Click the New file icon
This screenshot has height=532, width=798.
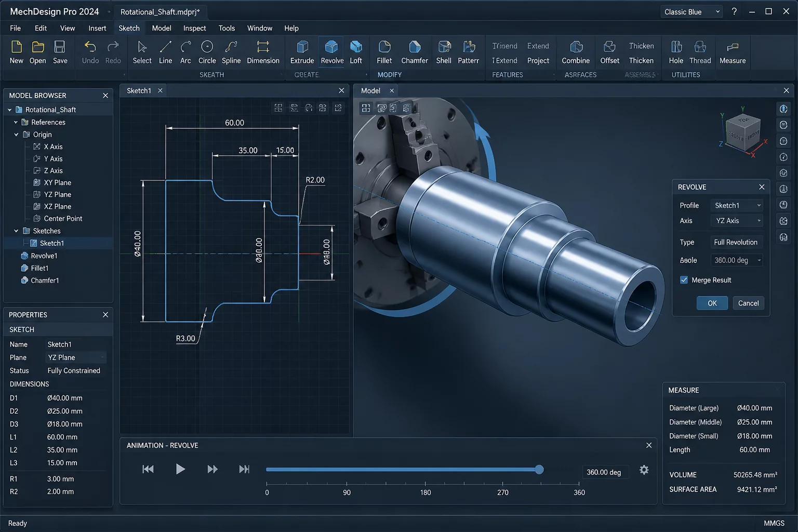pos(16,47)
